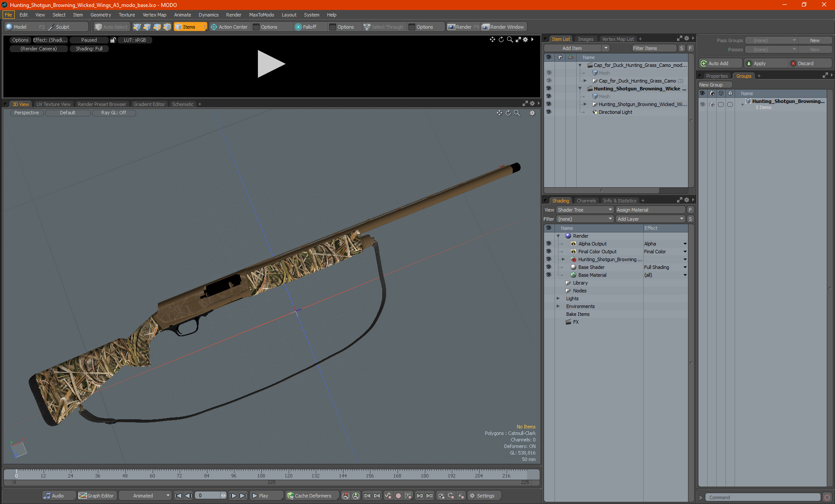This screenshot has height=504, width=835.
Task: Expand the Environments node
Action: [x=558, y=306]
